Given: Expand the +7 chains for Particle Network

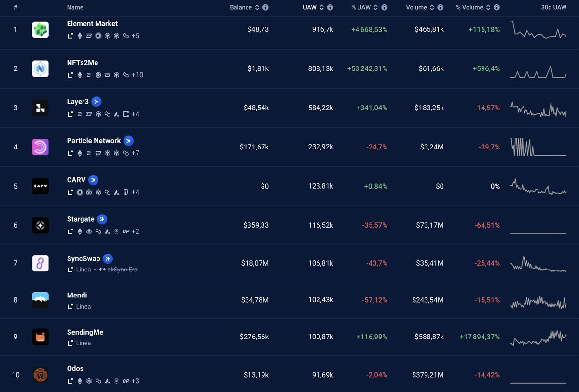Looking at the screenshot, I should click(x=135, y=153).
